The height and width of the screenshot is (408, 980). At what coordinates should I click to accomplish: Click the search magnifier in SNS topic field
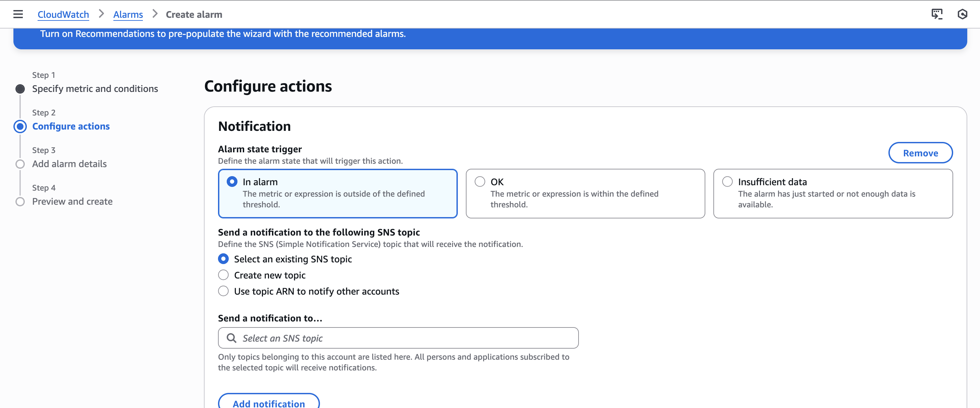pos(231,338)
